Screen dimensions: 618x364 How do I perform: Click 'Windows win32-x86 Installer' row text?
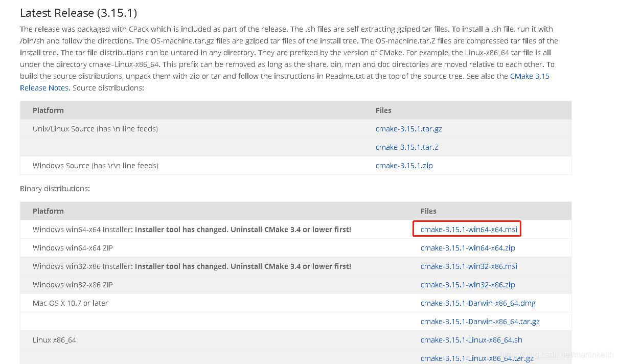[x=192, y=266]
